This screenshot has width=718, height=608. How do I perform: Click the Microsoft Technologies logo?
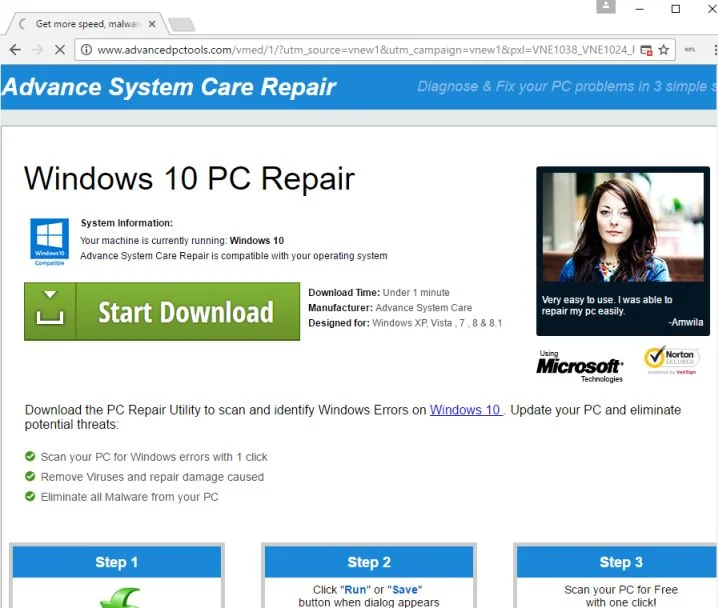579,366
